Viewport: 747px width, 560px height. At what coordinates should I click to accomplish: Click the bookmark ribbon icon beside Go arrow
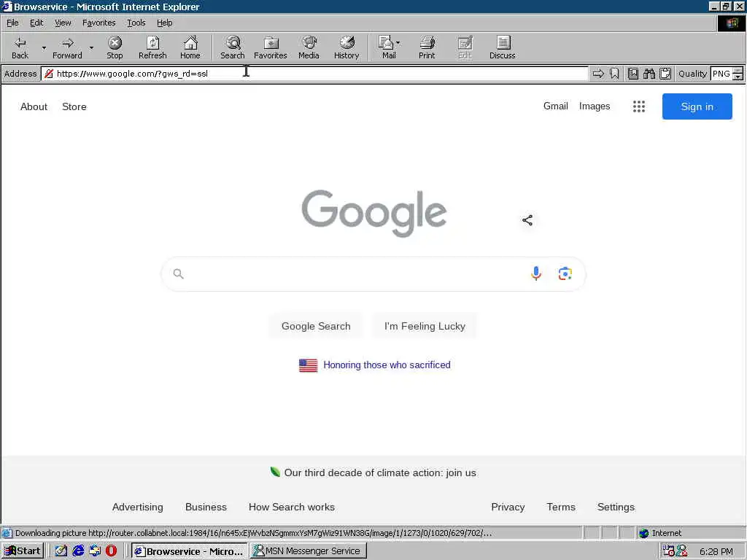[614, 74]
